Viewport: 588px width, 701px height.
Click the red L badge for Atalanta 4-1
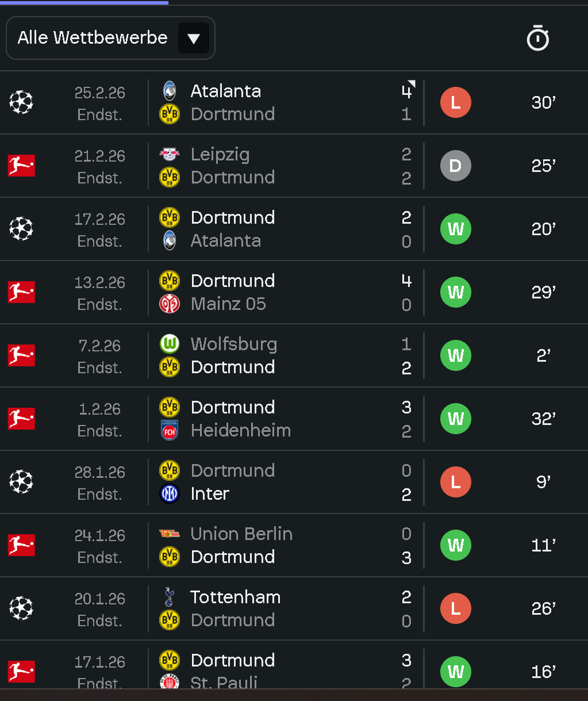pyautogui.click(x=455, y=102)
